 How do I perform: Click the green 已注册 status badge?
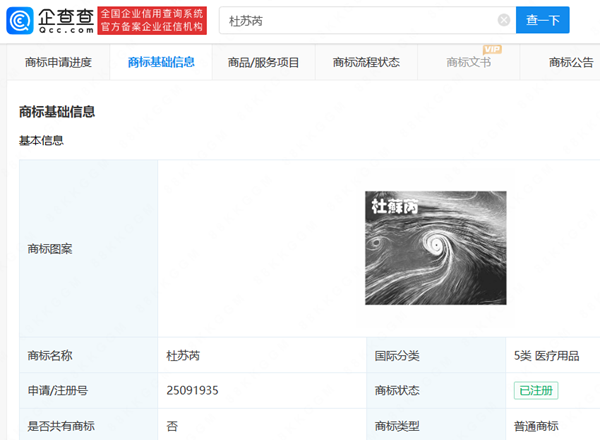(536, 390)
